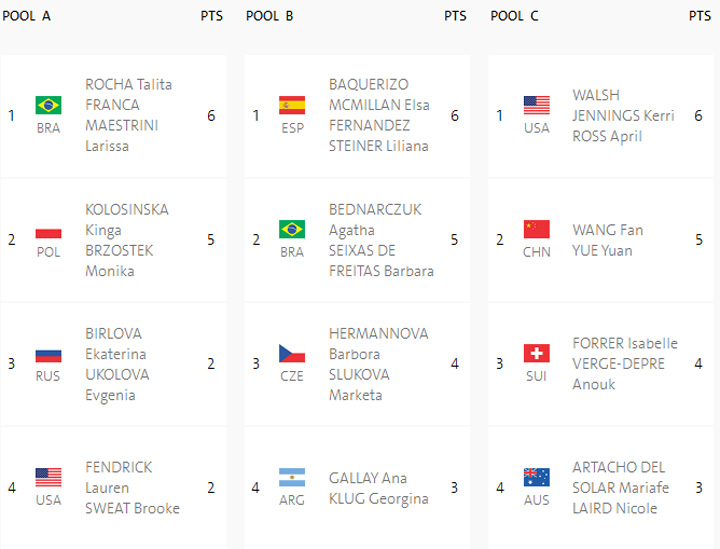Click the Spain flag icon
The width and height of the screenshot is (720, 549).
292,105
